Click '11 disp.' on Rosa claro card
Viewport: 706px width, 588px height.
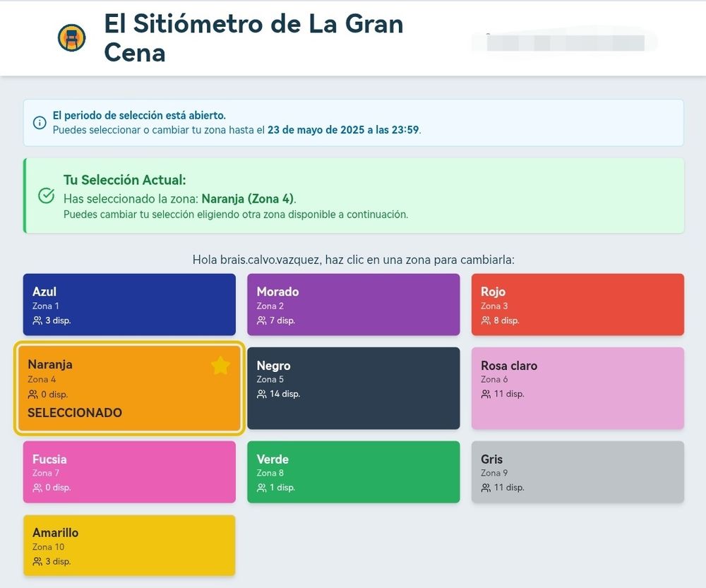[509, 394]
